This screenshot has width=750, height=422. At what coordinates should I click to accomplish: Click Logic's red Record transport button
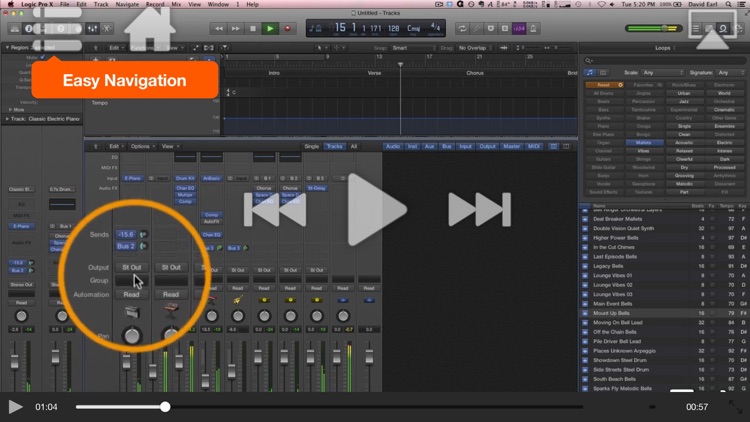(x=287, y=29)
